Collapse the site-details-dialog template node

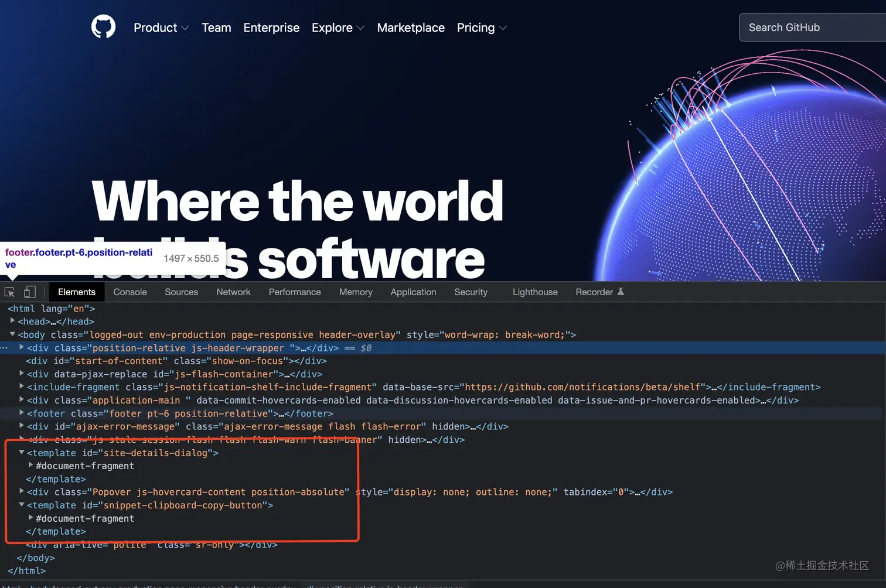tap(22, 452)
